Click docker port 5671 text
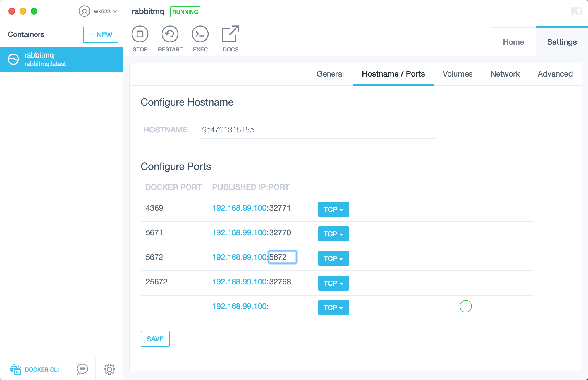 click(x=154, y=232)
